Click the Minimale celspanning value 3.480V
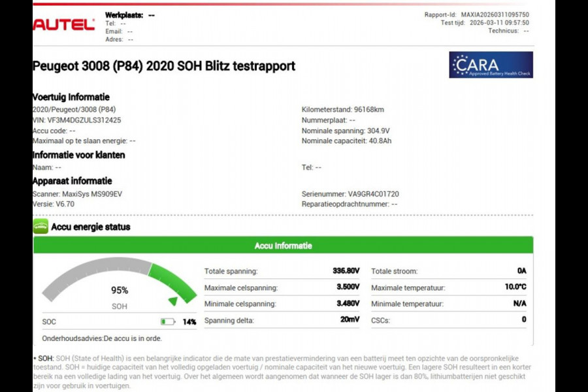Image resolution: width=588 pixels, height=392 pixels. pyautogui.click(x=348, y=303)
